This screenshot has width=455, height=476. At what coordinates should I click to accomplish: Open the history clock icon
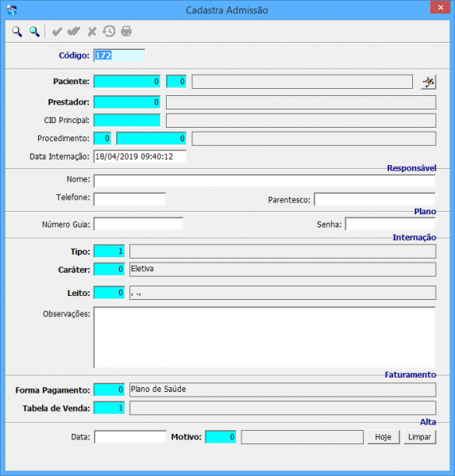(x=109, y=31)
